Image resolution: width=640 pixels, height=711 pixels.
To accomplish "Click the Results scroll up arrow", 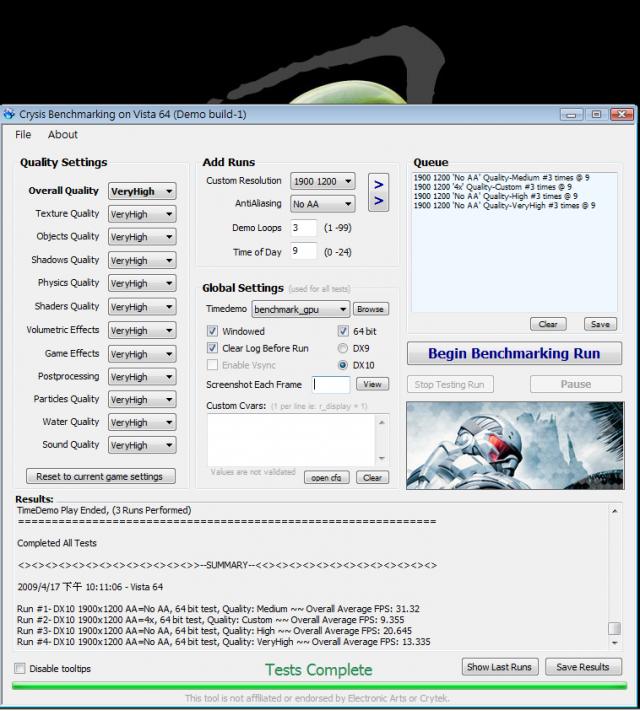I will [x=615, y=511].
